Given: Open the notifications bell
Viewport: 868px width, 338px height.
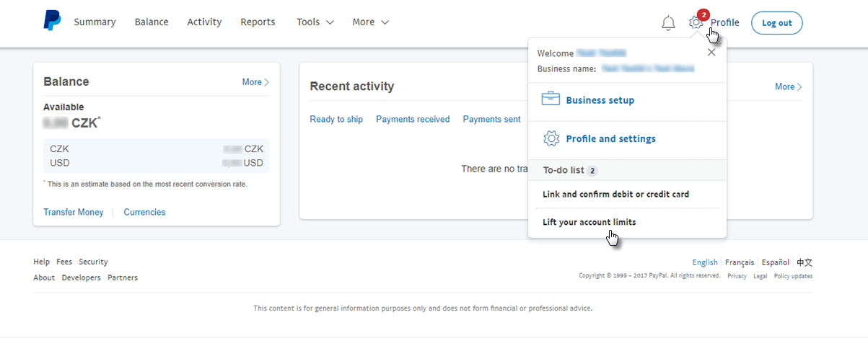Looking at the screenshot, I should [668, 23].
